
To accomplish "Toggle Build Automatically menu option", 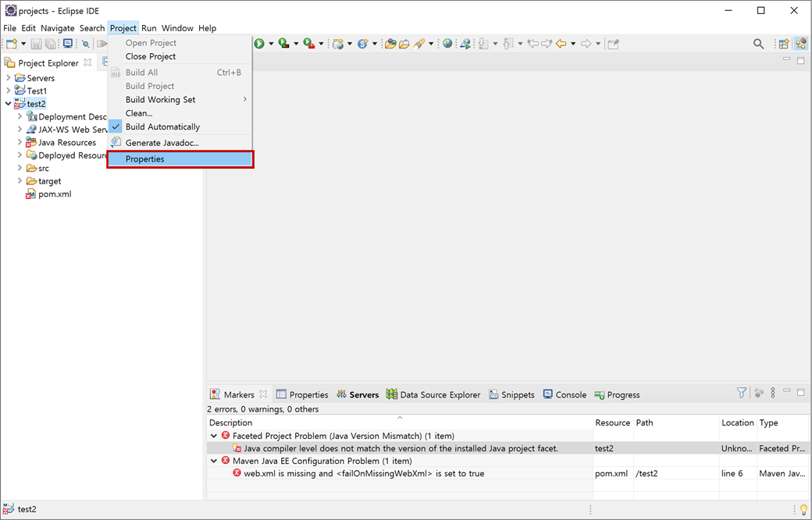I will [180, 127].
